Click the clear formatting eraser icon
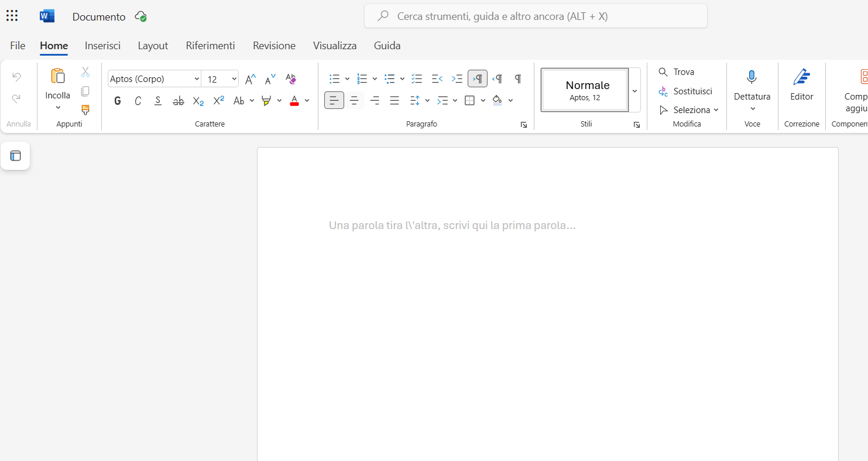Screen dimensions: 868x461 290,78
